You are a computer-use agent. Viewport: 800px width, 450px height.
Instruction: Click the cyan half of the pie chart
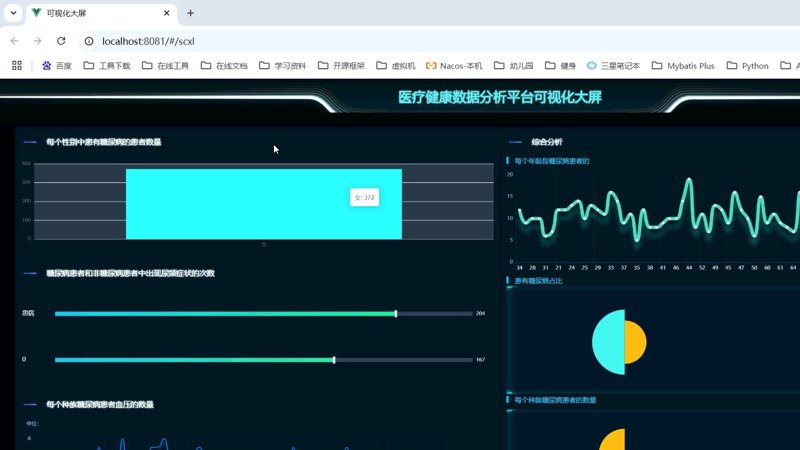(610, 342)
